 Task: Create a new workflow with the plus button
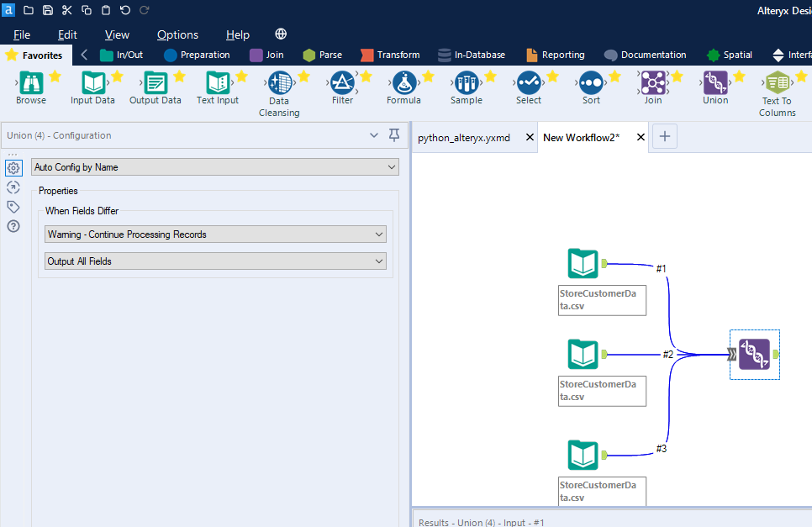664,136
